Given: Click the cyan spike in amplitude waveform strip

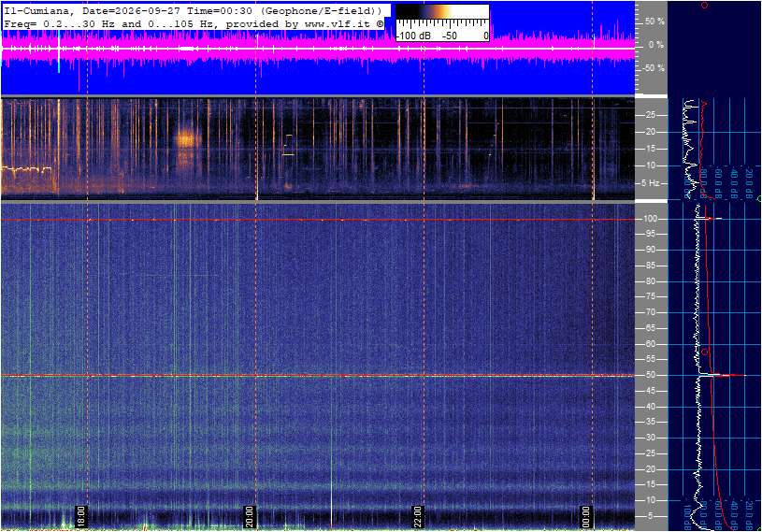Looking at the screenshot, I should 59,51.
